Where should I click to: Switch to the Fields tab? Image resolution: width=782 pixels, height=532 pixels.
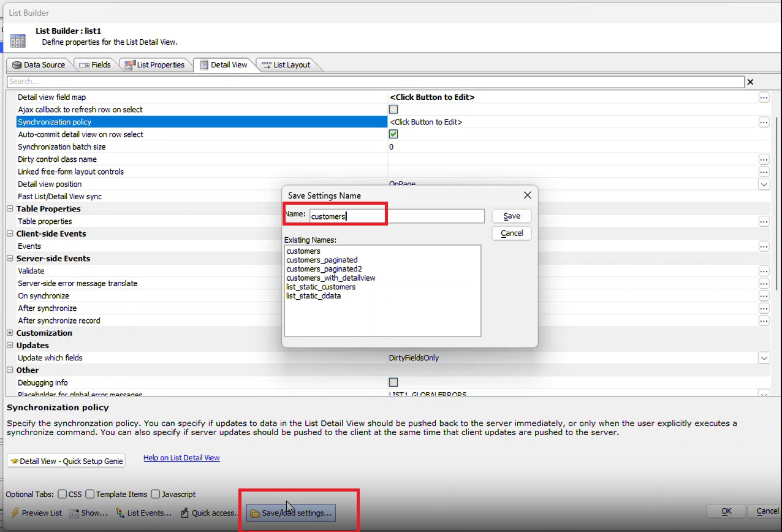(95, 65)
